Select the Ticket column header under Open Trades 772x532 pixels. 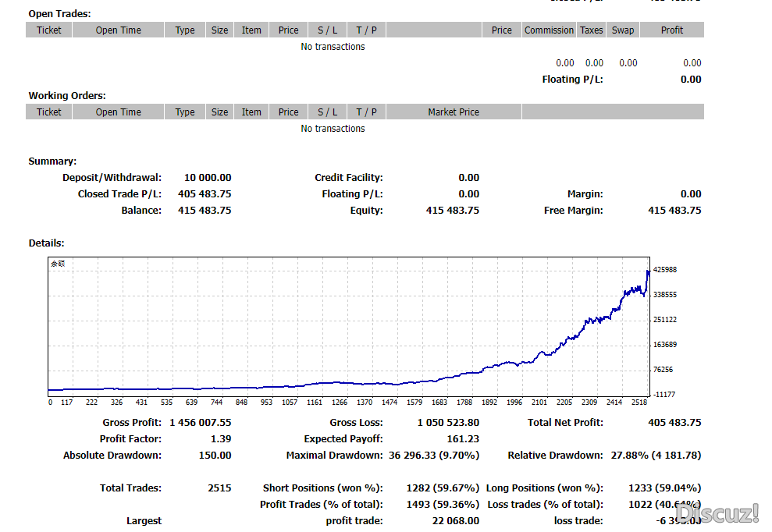(x=48, y=30)
